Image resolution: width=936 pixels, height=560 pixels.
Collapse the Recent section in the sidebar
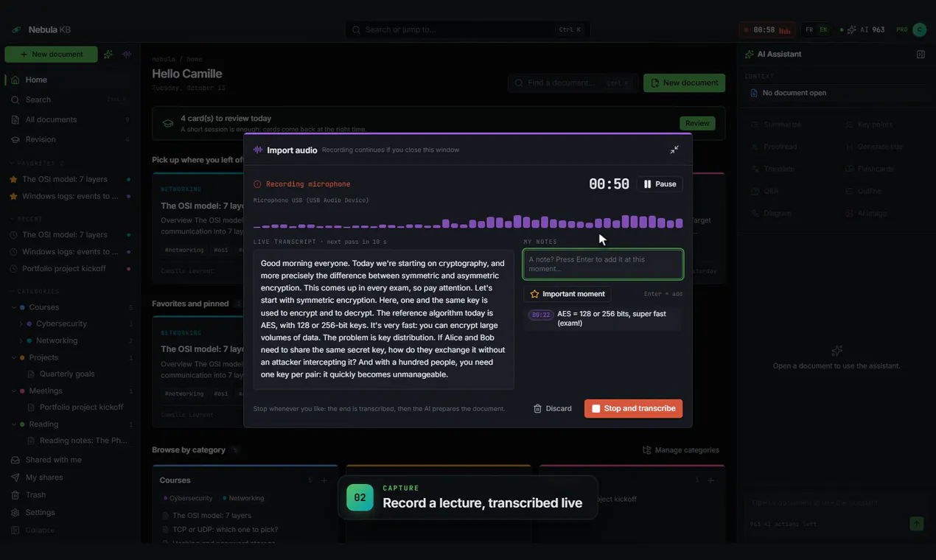click(12, 219)
